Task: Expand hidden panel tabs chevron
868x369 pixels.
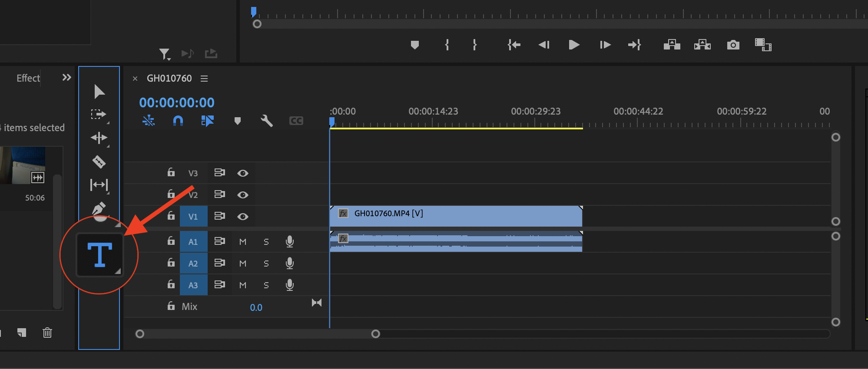Action: (66, 77)
